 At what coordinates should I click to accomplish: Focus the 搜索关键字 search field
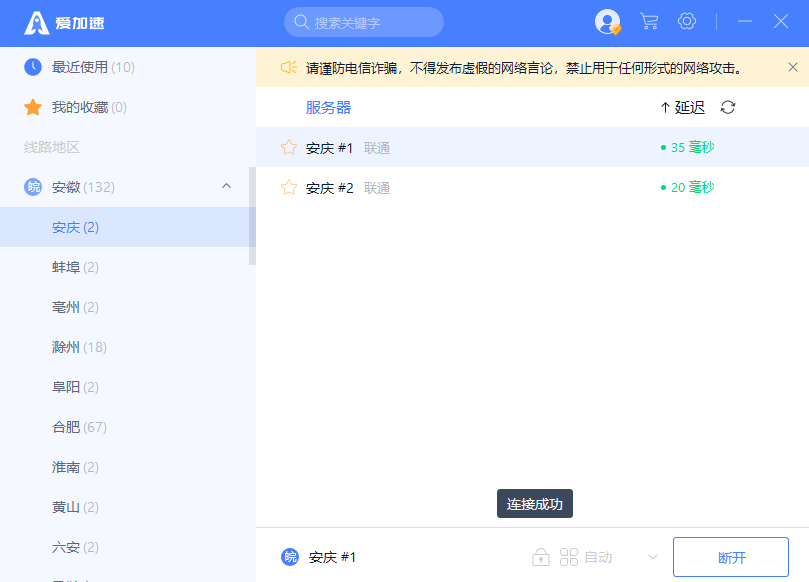[x=364, y=22]
